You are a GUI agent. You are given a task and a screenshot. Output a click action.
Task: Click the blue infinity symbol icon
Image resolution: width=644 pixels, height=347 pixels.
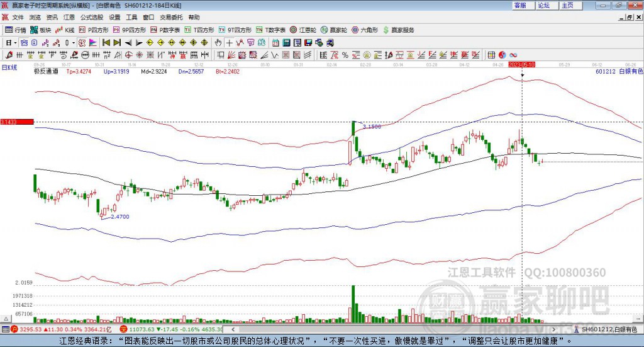pyautogui.click(x=513, y=55)
